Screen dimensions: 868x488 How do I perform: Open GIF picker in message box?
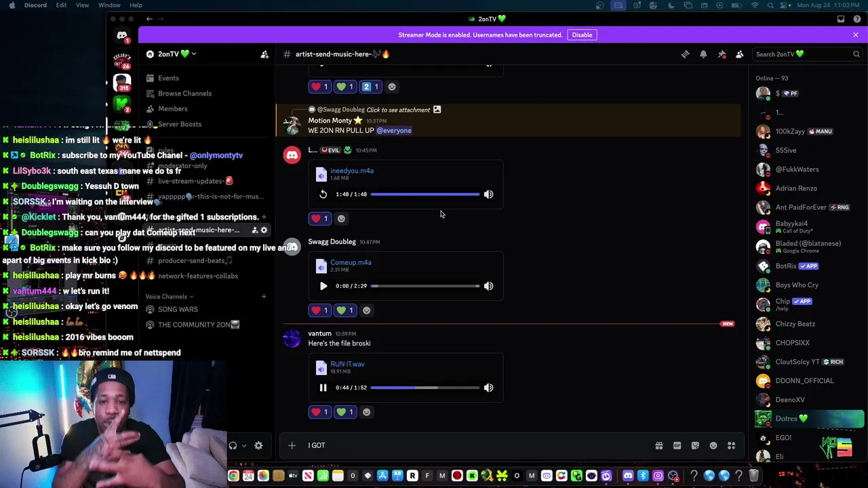tap(677, 445)
